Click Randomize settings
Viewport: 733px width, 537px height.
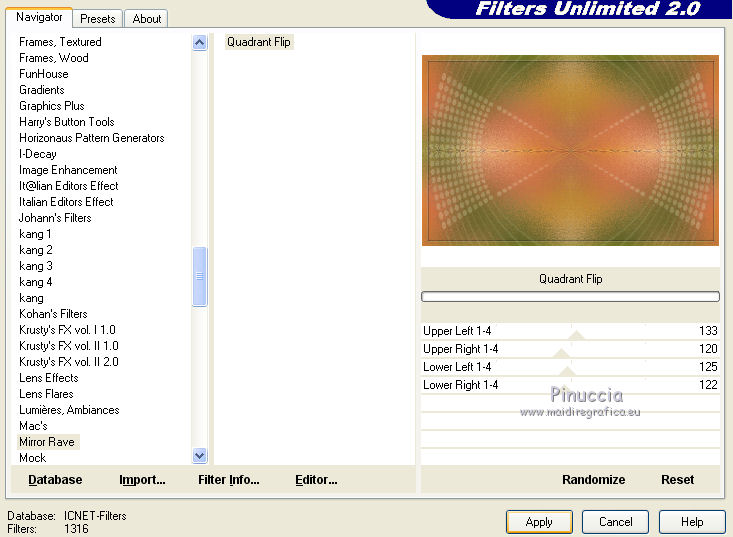tap(593, 480)
